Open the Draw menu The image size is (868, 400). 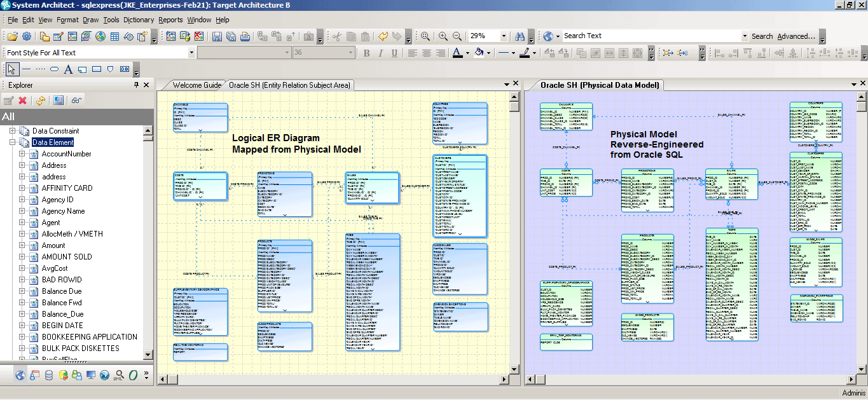point(91,20)
